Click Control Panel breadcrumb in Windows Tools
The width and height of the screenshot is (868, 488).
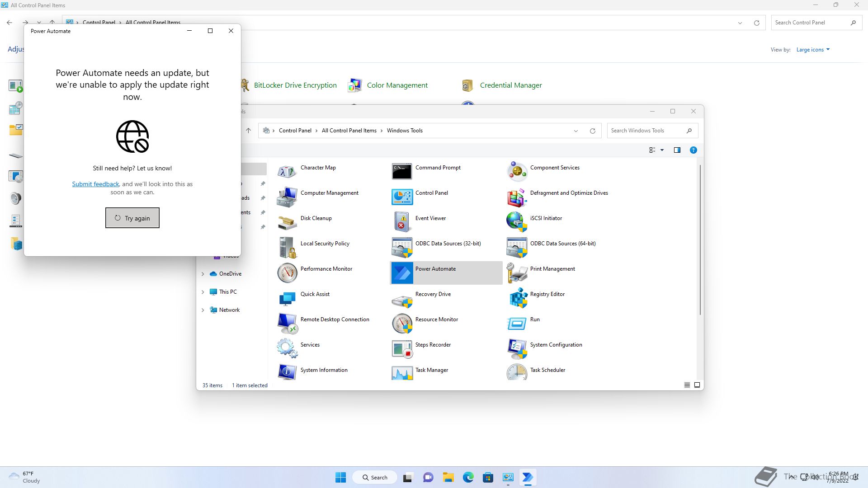[x=295, y=131]
